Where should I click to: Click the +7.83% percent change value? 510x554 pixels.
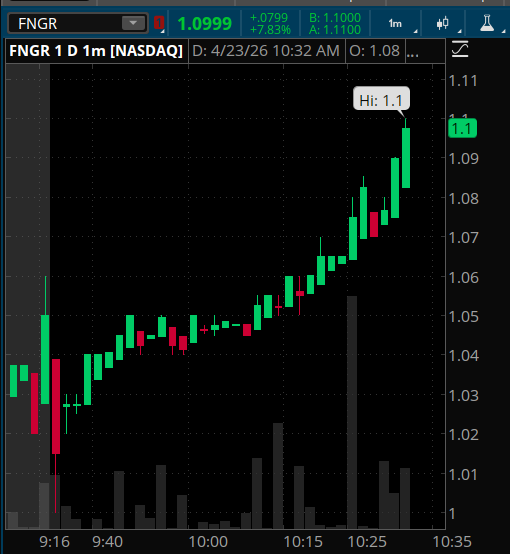[x=270, y=30]
